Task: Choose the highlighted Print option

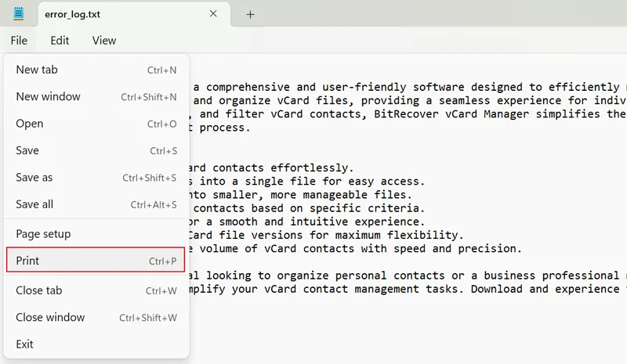Action: click(96, 261)
